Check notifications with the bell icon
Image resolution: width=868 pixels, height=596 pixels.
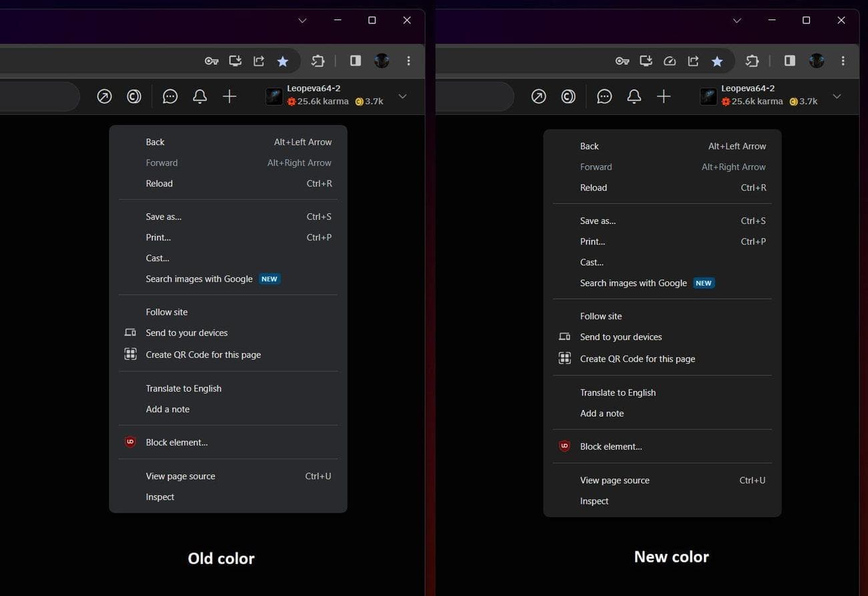[199, 96]
